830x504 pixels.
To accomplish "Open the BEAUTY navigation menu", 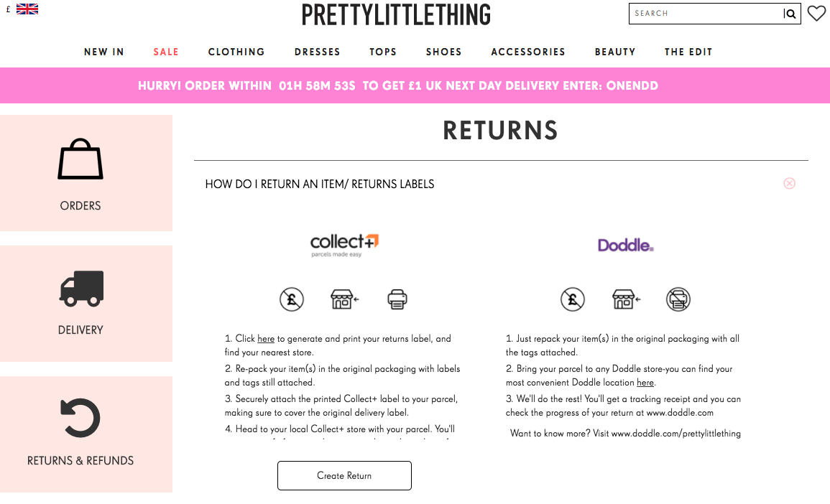I will coord(614,52).
